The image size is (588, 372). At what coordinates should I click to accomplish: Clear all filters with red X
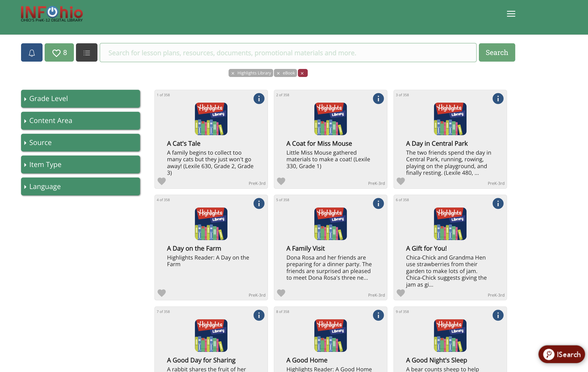click(302, 73)
